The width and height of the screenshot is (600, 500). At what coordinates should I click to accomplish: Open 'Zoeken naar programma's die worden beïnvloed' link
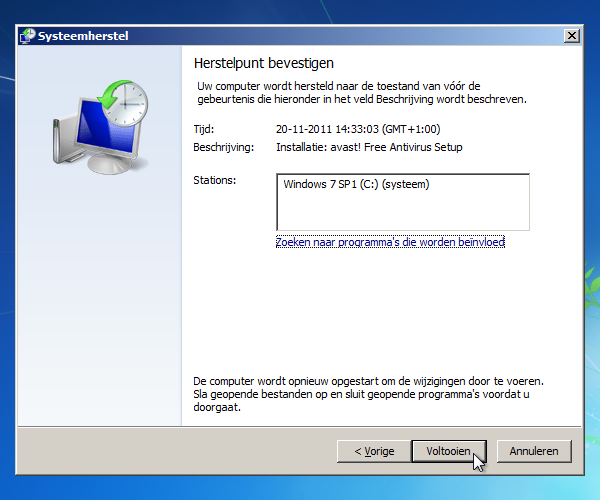tap(390, 242)
